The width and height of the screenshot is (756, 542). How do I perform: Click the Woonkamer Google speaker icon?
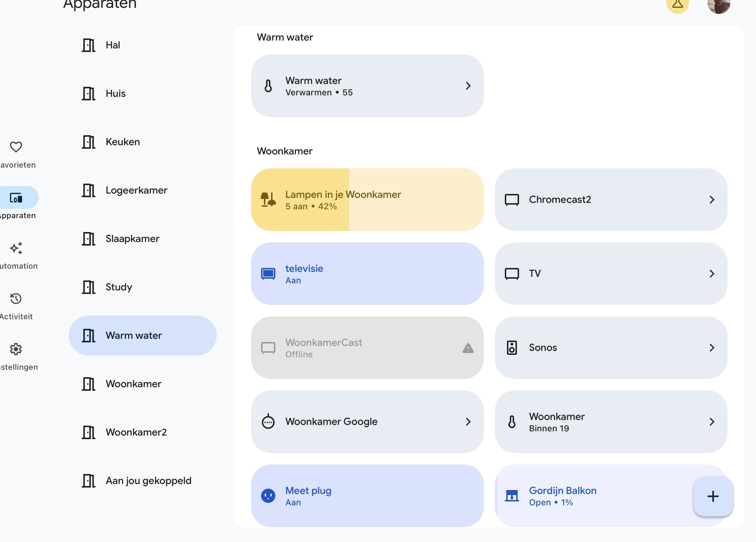(x=268, y=421)
